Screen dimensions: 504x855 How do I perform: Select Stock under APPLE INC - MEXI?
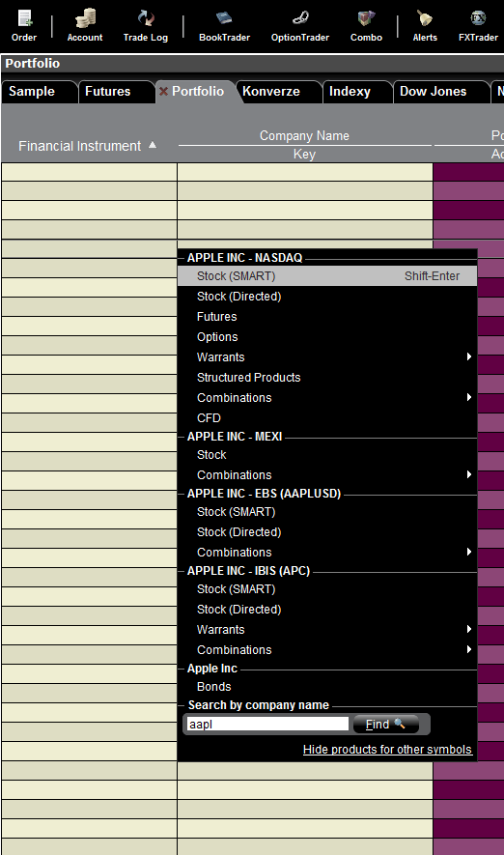coord(327,454)
